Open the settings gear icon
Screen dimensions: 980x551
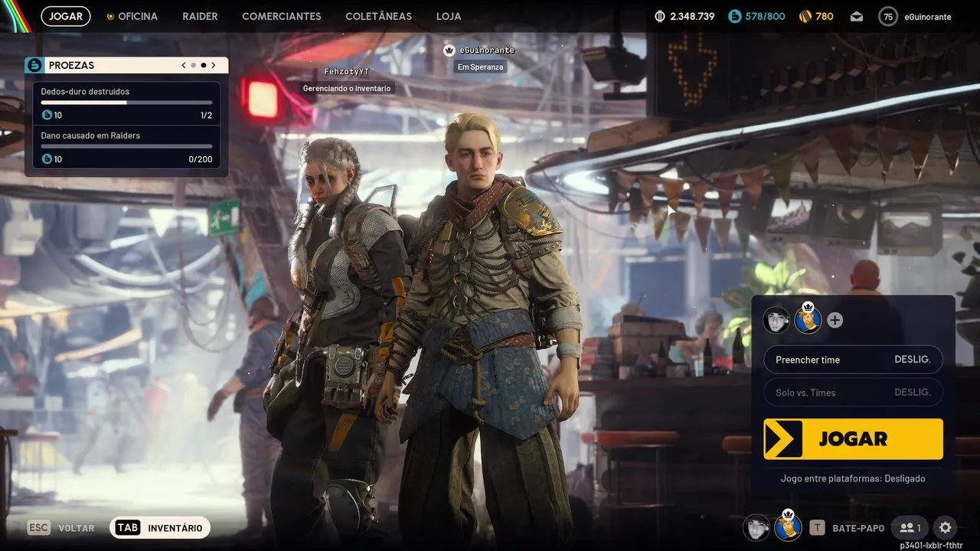point(946,527)
